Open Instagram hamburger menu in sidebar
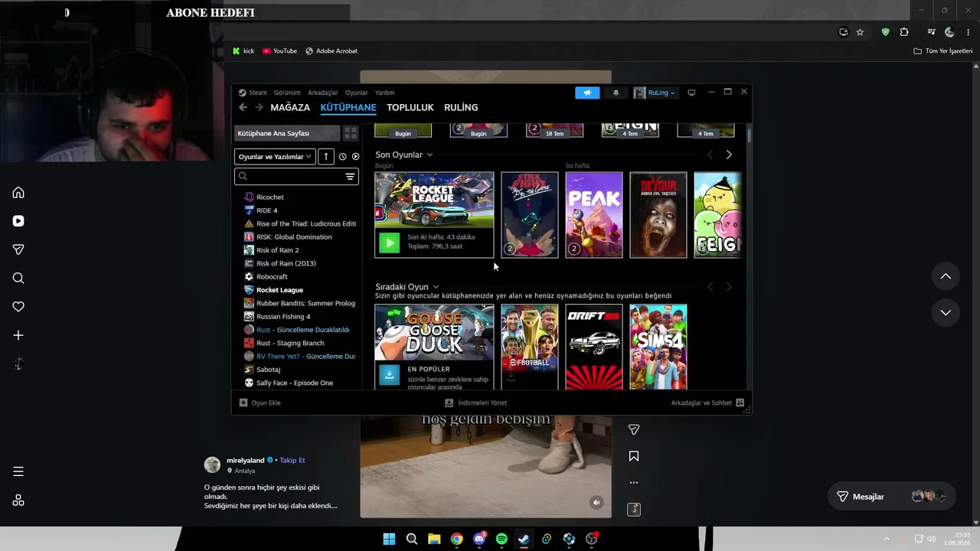Viewport: 980px width, 551px height. (18, 471)
